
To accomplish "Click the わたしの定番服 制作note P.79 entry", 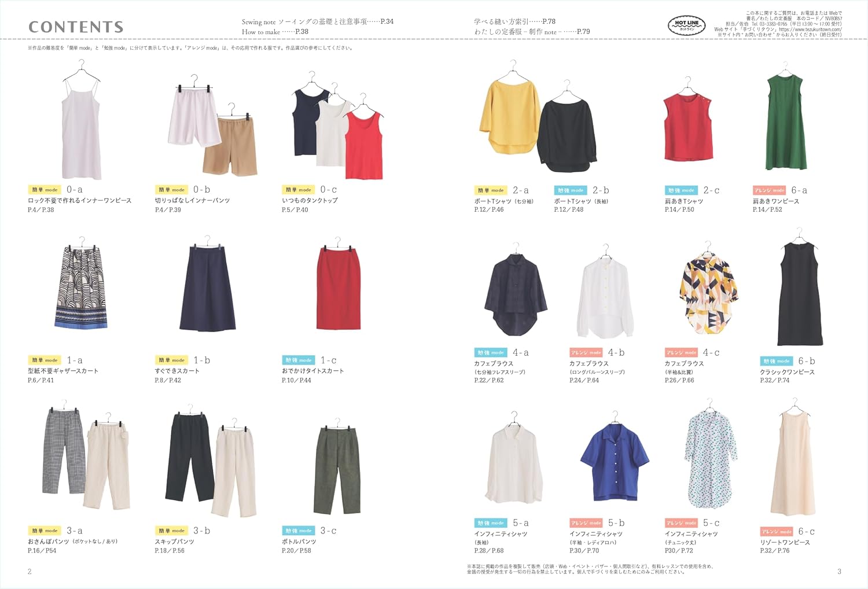I will pos(532,32).
